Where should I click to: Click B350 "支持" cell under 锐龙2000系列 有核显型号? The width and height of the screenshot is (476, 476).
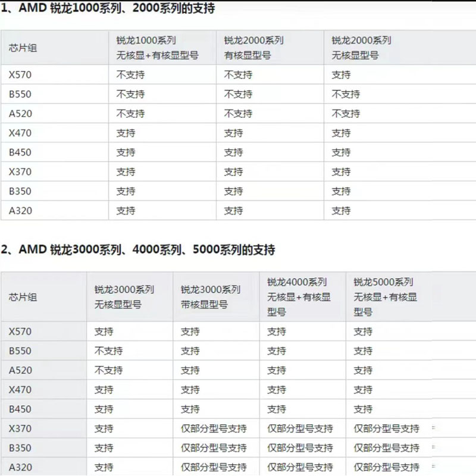[x=233, y=191]
